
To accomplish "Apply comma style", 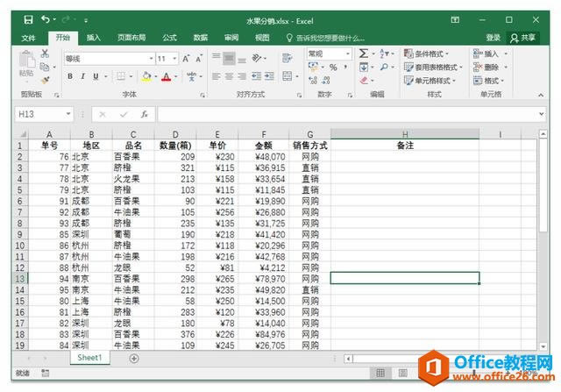I will coord(345,68).
